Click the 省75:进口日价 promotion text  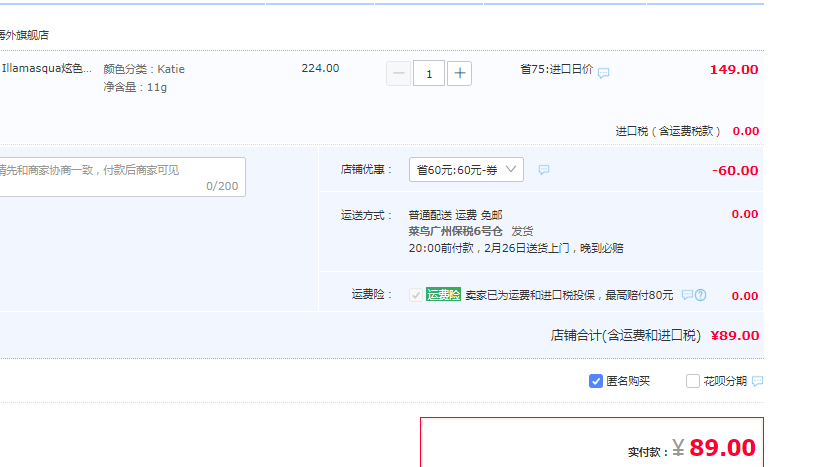pyautogui.click(x=556, y=69)
